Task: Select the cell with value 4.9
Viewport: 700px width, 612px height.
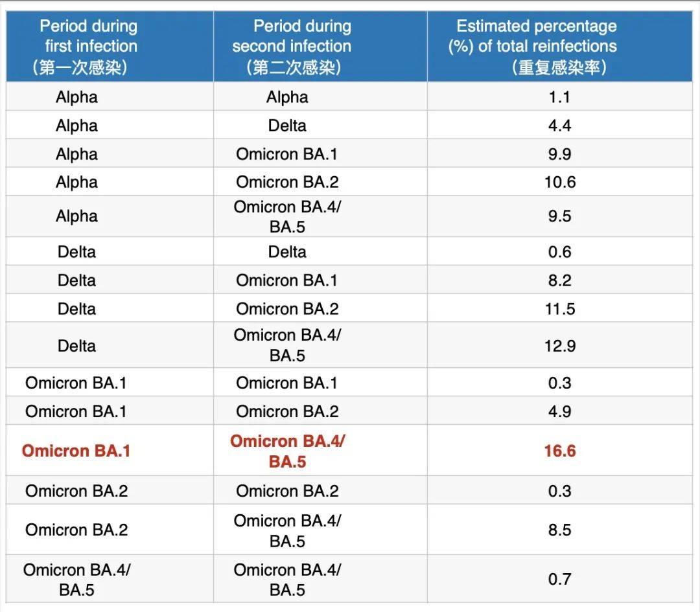Action: point(559,411)
